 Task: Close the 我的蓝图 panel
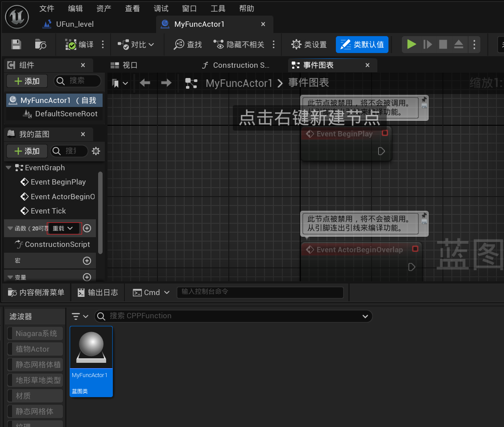83,134
